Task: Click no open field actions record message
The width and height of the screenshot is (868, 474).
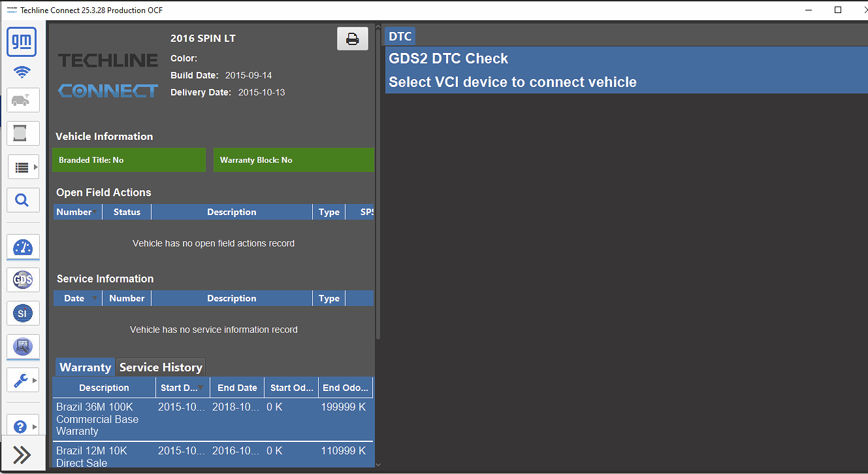Action: click(x=214, y=243)
